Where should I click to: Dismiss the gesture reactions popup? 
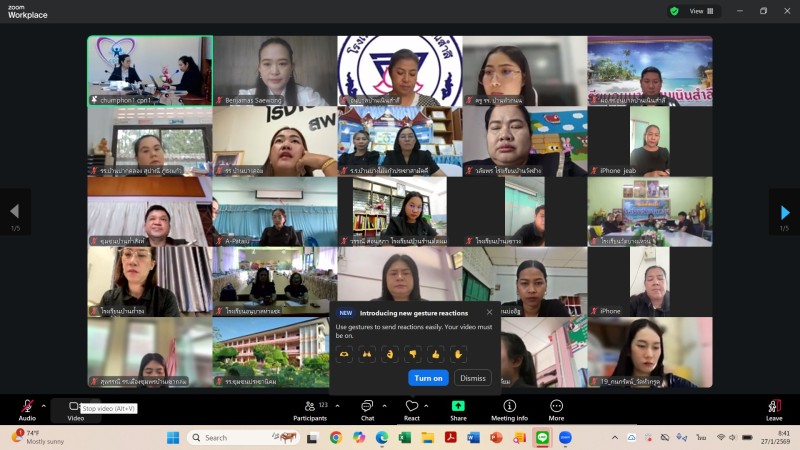(x=472, y=378)
